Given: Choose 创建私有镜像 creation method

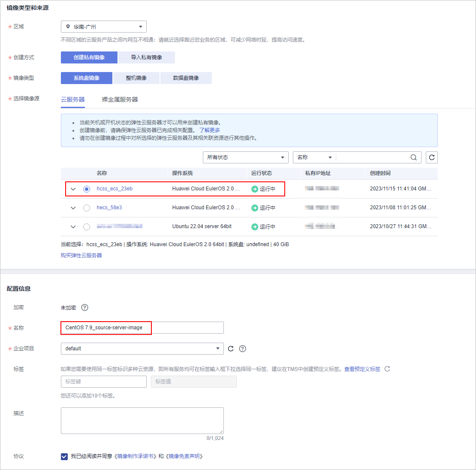Looking at the screenshot, I should 89,57.
